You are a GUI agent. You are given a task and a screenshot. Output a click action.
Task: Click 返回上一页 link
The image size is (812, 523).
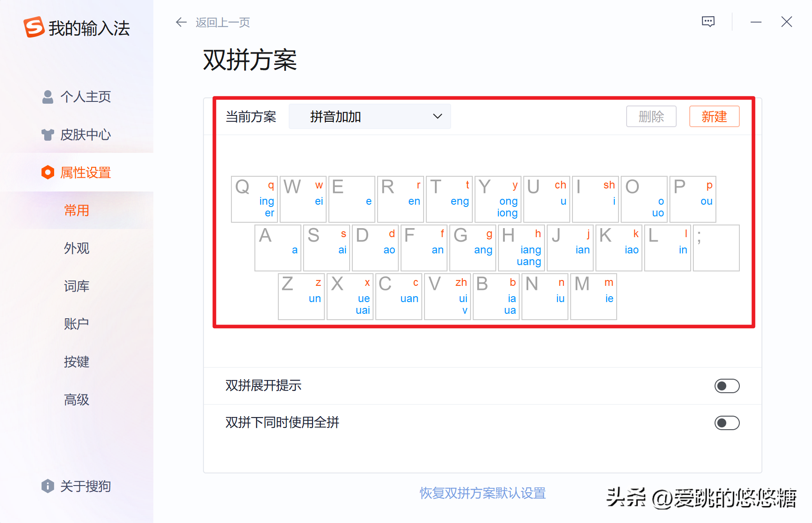(x=223, y=22)
